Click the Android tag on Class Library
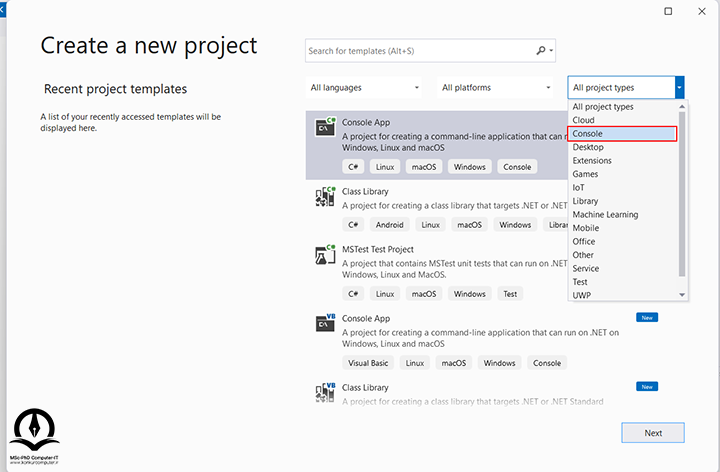The image size is (720, 472). pos(389,225)
